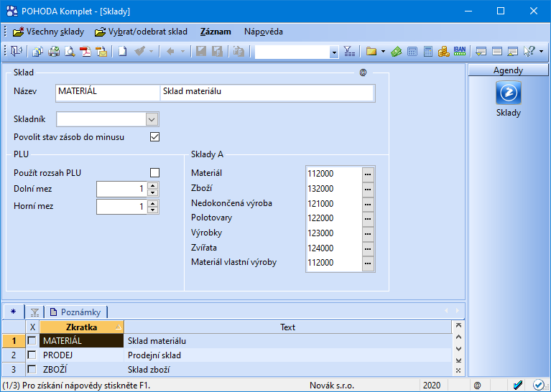Image resolution: width=551 pixels, height=392 pixels.
Task: Click the gold coins icon
Action: [443, 52]
